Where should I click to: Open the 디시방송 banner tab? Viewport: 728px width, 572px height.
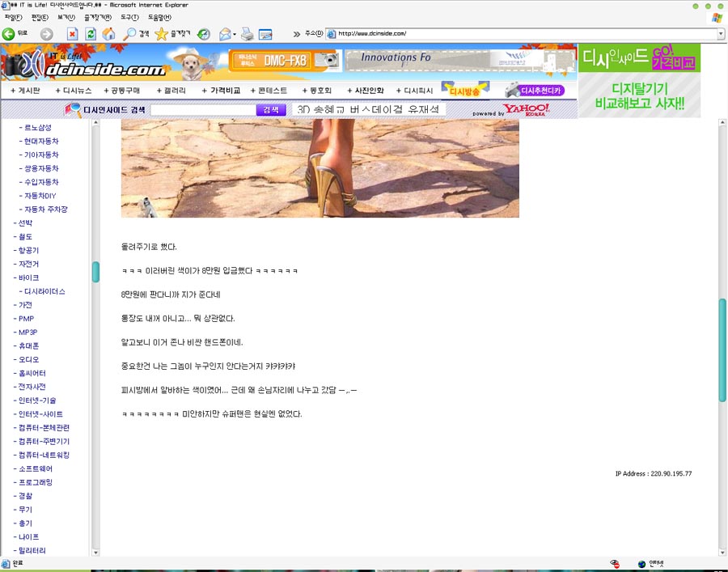click(x=465, y=91)
